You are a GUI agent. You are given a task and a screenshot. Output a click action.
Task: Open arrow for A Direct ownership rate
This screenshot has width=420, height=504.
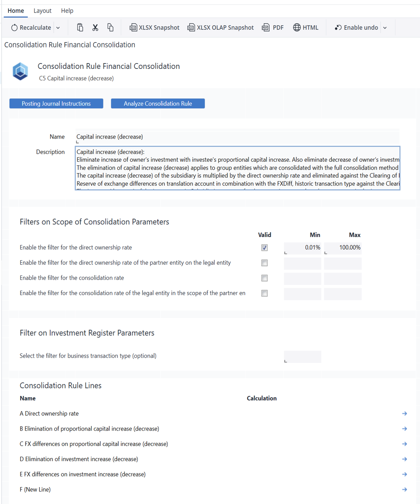[x=404, y=414]
